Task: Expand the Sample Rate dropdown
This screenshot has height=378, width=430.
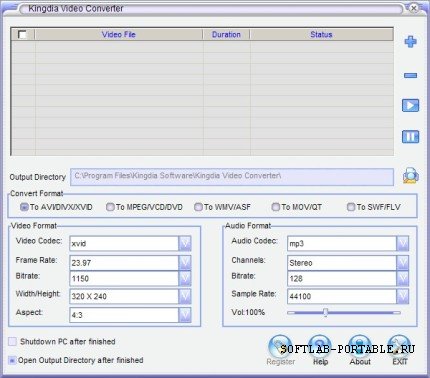Action: pyautogui.click(x=403, y=296)
